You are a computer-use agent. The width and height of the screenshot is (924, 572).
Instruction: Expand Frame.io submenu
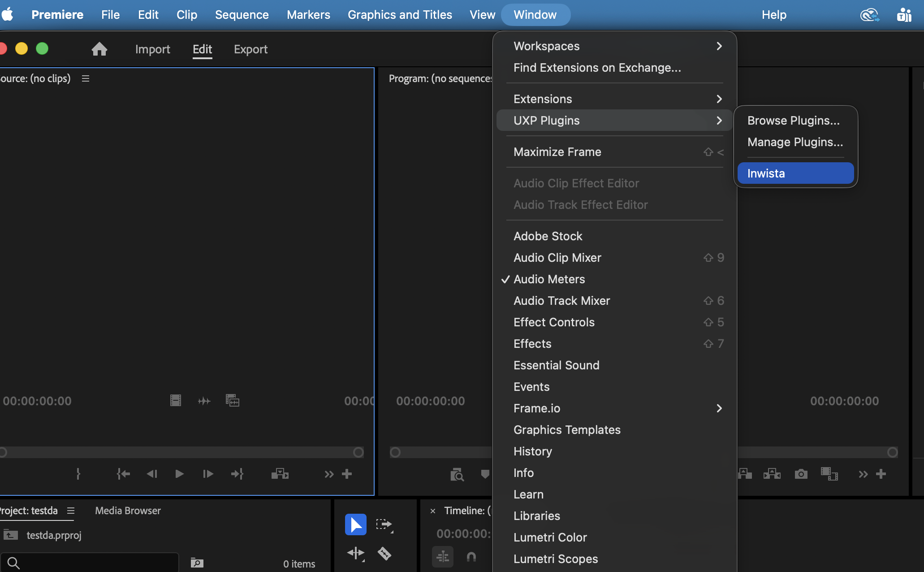click(x=614, y=408)
